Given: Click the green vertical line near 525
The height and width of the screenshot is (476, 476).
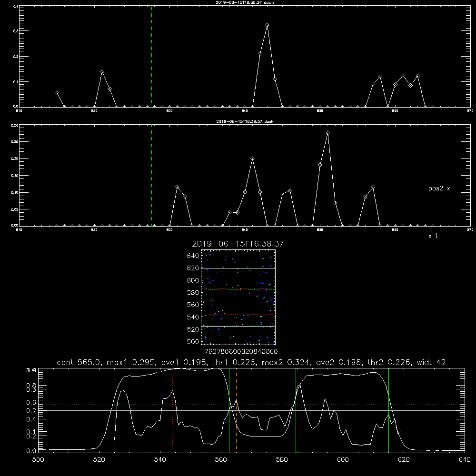Looking at the screenshot, I should (115, 410).
